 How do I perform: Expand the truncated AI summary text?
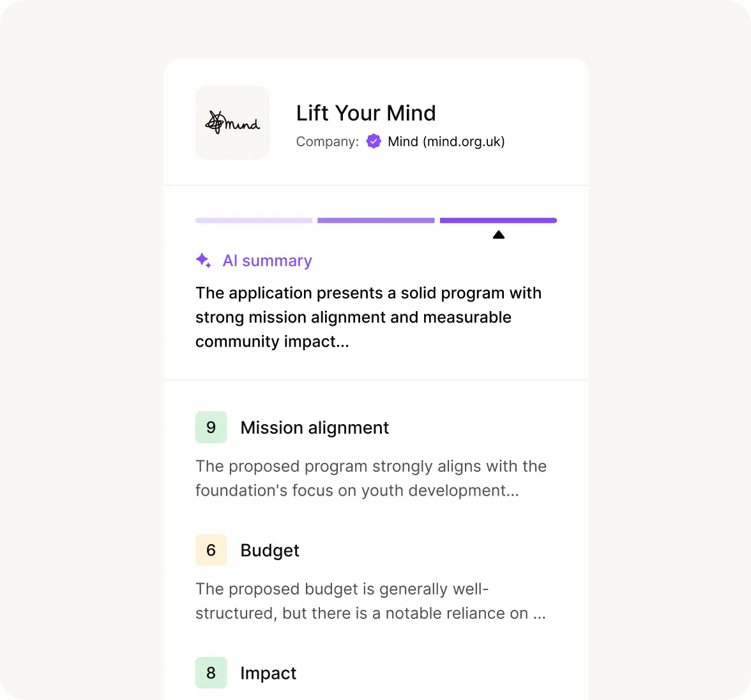point(368,317)
